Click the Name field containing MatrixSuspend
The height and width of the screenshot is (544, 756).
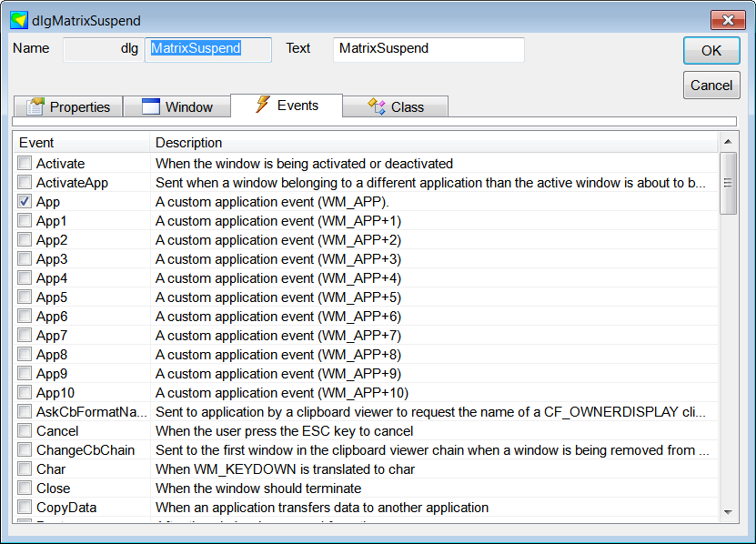(x=208, y=49)
